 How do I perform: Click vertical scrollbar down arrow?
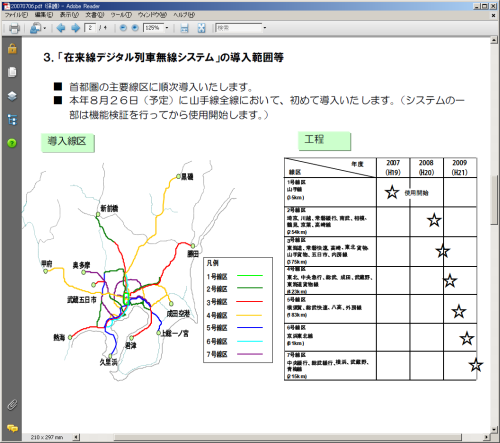tap(494, 430)
